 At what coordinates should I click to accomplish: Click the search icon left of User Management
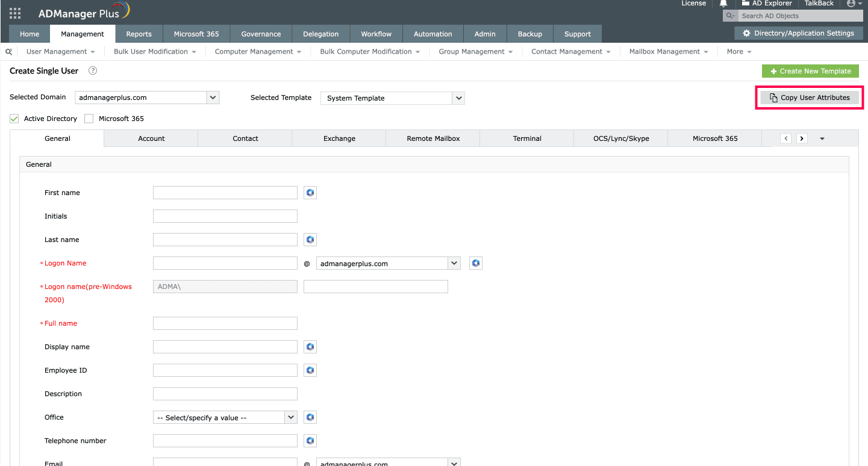(x=8, y=52)
